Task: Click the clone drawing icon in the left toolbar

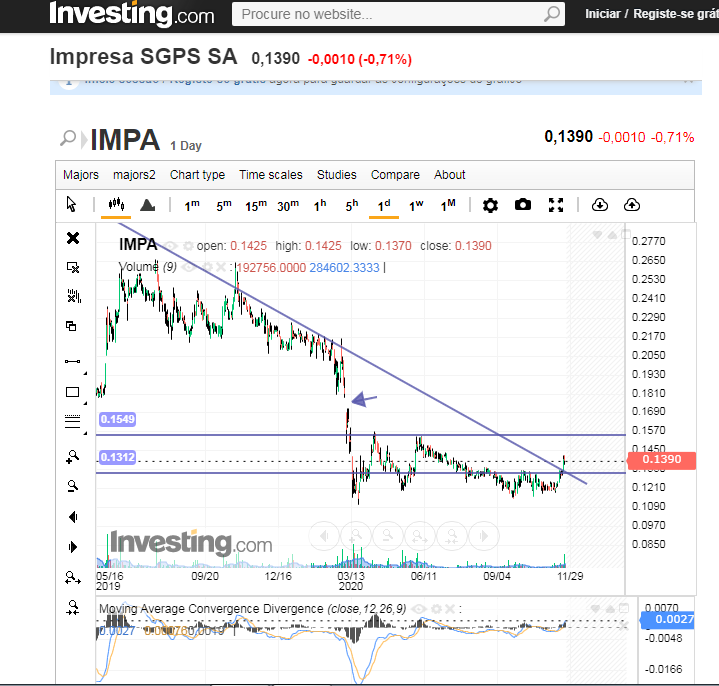Action: pyautogui.click(x=71, y=326)
